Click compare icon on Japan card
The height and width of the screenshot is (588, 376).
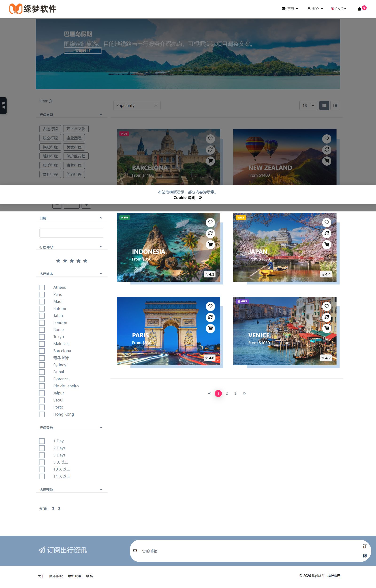pos(327,234)
